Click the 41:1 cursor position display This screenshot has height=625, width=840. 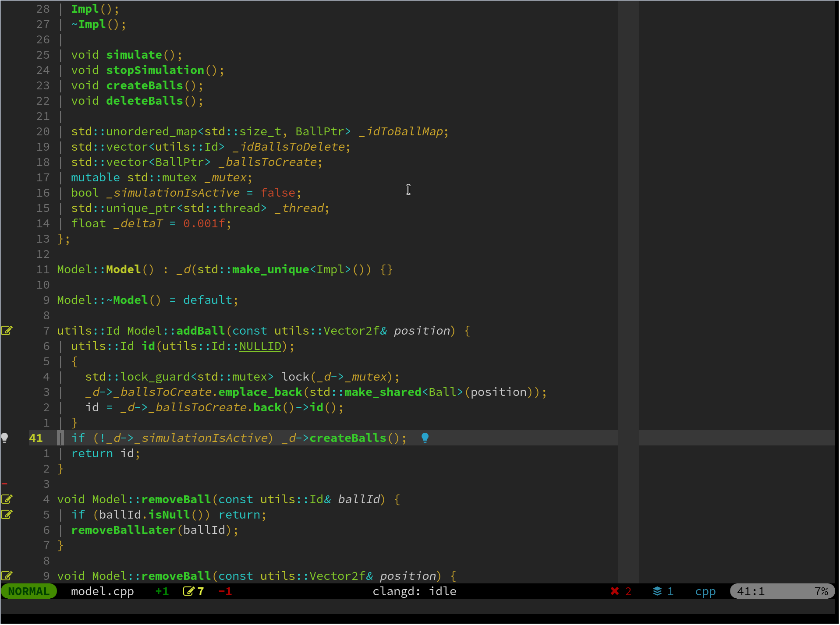coord(750,591)
